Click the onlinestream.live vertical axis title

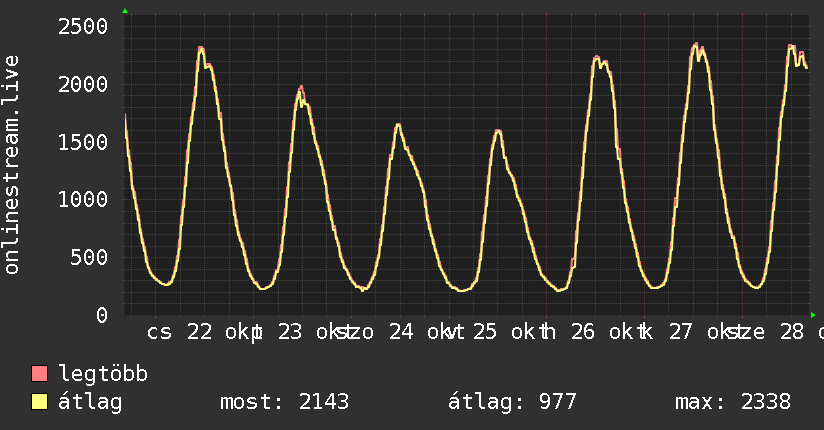[x=12, y=165]
